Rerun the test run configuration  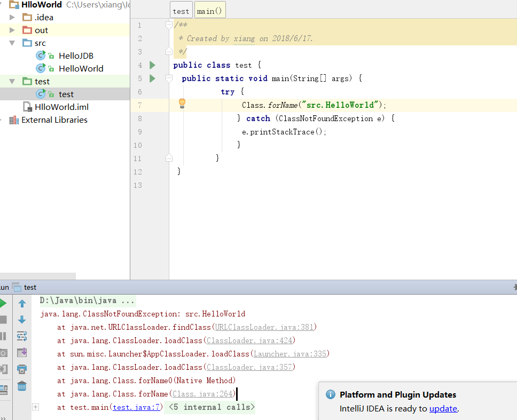click(x=3, y=303)
